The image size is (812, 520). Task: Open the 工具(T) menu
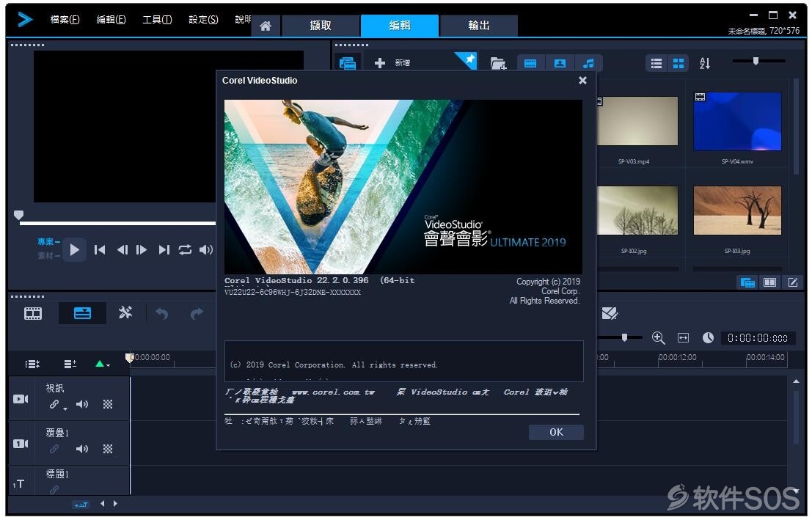click(157, 20)
